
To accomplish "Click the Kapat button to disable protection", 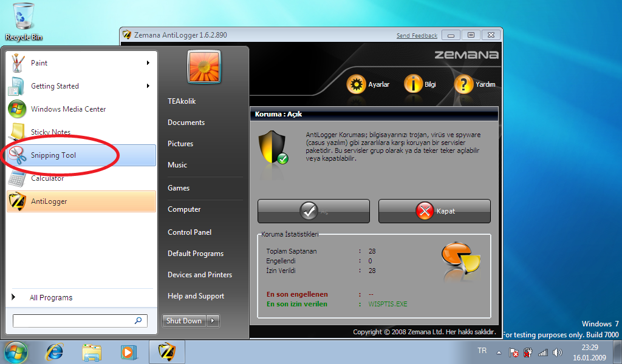I will point(434,211).
